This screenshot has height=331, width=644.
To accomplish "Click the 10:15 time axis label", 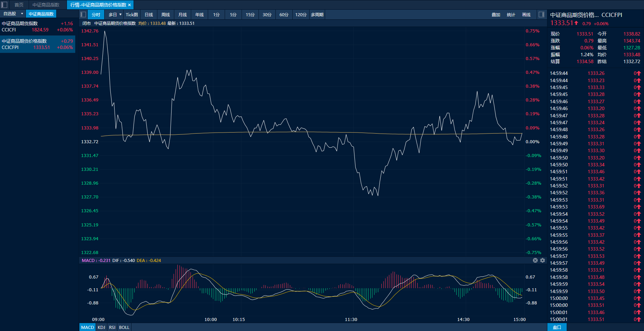I will coord(238,319).
